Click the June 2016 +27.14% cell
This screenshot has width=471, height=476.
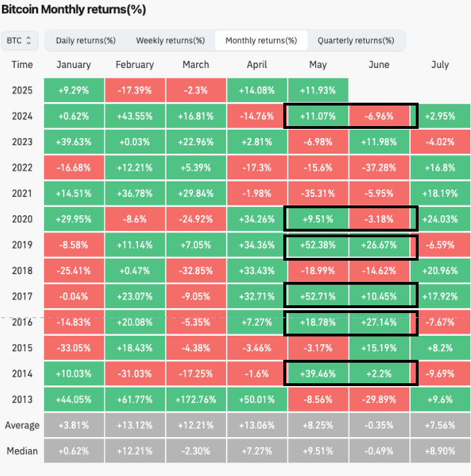379,322
